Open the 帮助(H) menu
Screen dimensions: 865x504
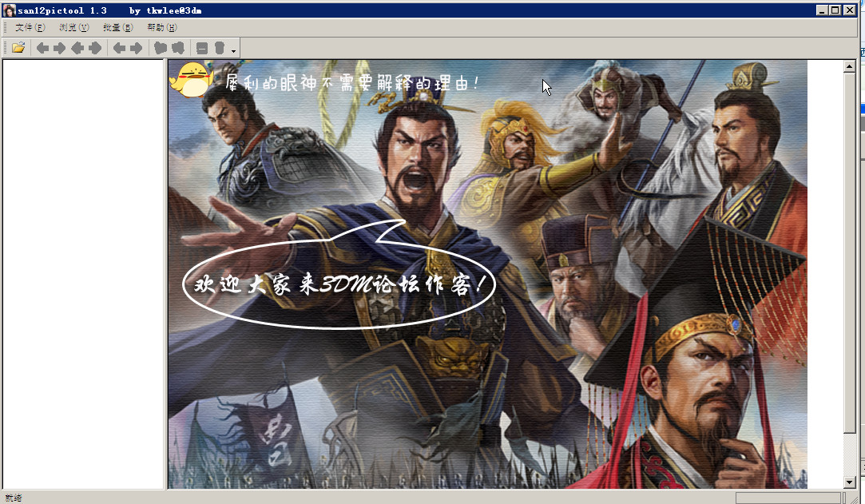click(161, 27)
